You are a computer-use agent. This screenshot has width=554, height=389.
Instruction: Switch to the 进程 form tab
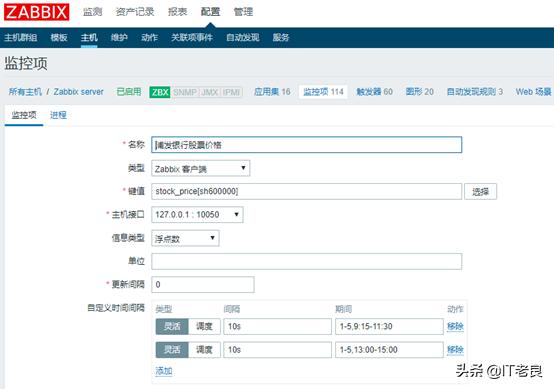[x=58, y=115]
